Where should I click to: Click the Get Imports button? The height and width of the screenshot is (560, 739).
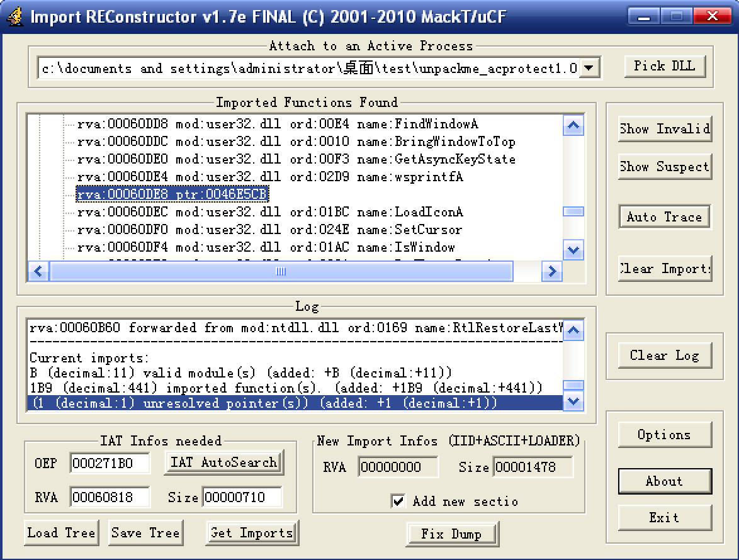click(x=252, y=532)
